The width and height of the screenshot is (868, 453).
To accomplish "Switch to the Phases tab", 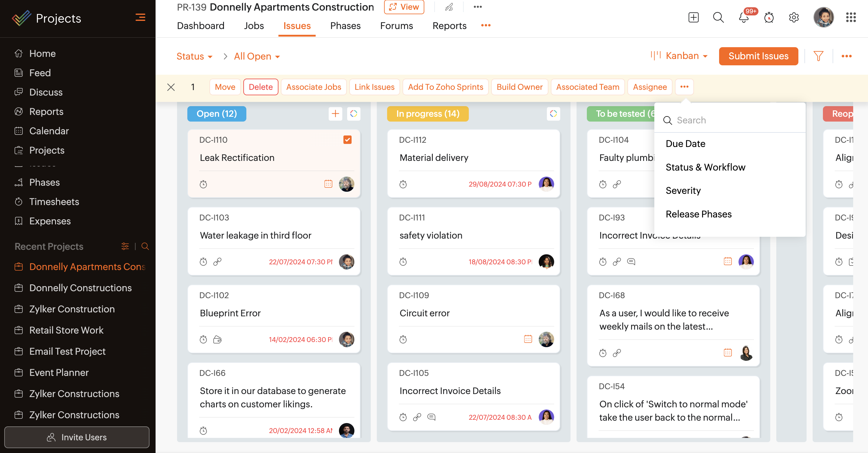I will [345, 26].
